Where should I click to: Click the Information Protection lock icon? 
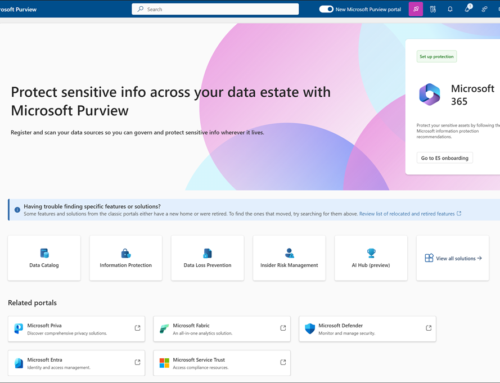pyautogui.click(x=126, y=253)
